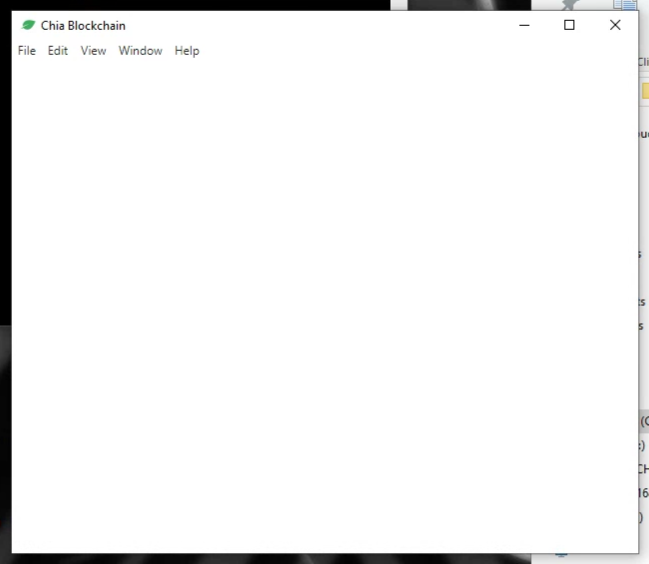This screenshot has width=649, height=564.
Task: Click the Chia leaf icon in title bar
Action: (x=28, y=25)
